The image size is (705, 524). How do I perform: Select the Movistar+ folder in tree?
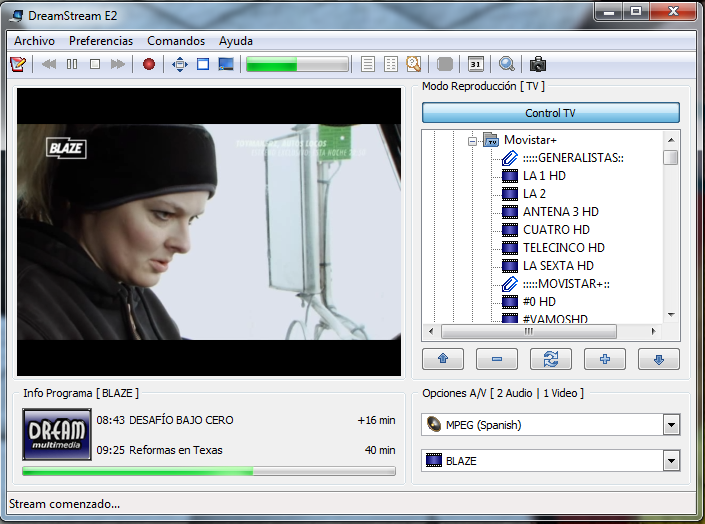tap(530, 140)
